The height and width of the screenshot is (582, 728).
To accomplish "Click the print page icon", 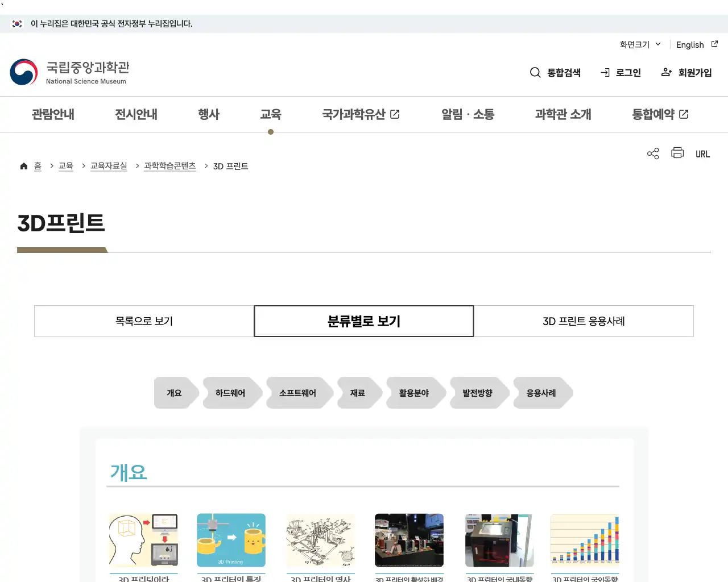I will point(677,153).
